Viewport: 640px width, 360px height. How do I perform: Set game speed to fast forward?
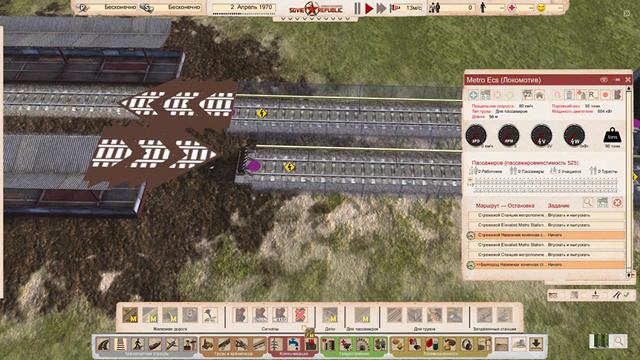pos(381,8)
